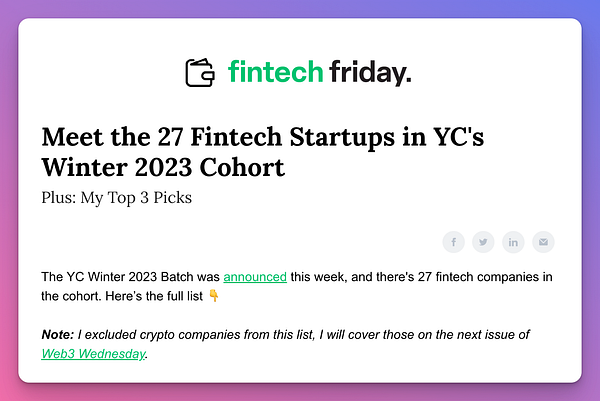The width and height of the screenshot is (600, 401).
Task: Share the article via email icon
Action: click(543, 242)
